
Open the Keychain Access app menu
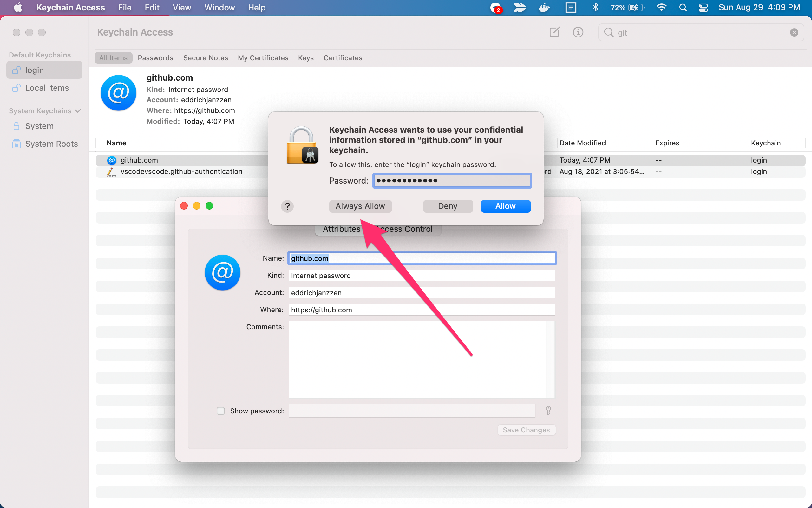coord(70,7)
